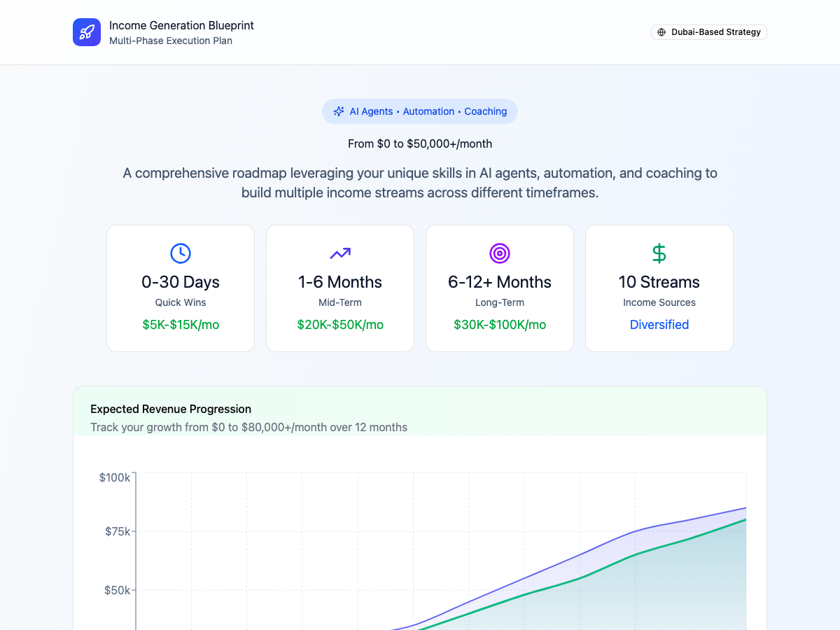The image size is (840, 630).
Task: Click the rocket logo icon
Action: pos(87,32)
